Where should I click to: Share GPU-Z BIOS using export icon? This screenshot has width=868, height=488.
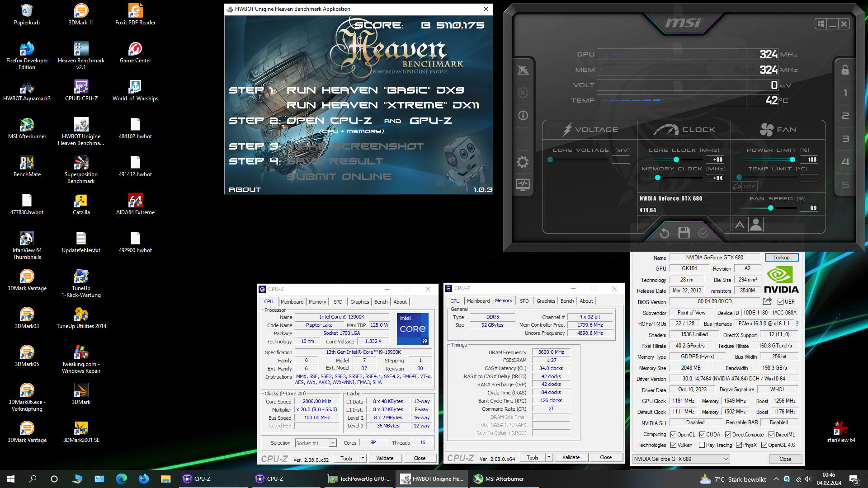pos(767,301)
